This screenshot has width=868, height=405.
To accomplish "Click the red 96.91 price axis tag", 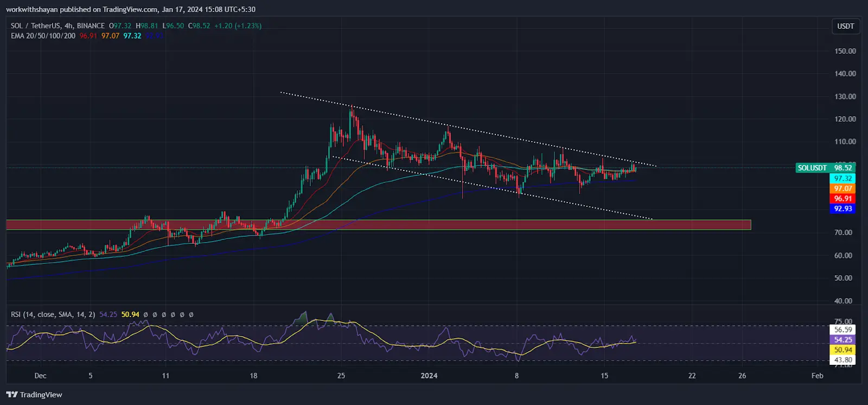I will [x=843, y=199].
